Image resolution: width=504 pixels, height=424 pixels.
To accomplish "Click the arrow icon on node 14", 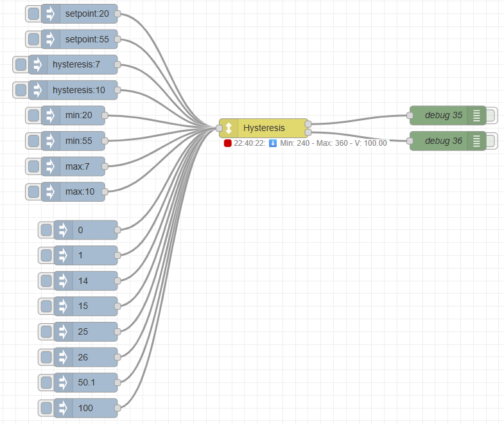I will (64, 281).
